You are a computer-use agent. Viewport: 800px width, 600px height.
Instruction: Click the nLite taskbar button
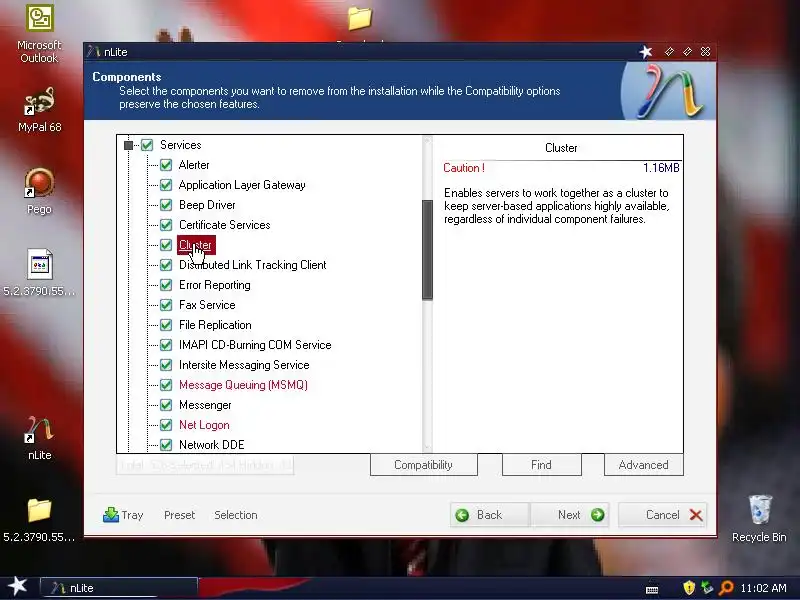pyautogui.click(x=118, y=588)
